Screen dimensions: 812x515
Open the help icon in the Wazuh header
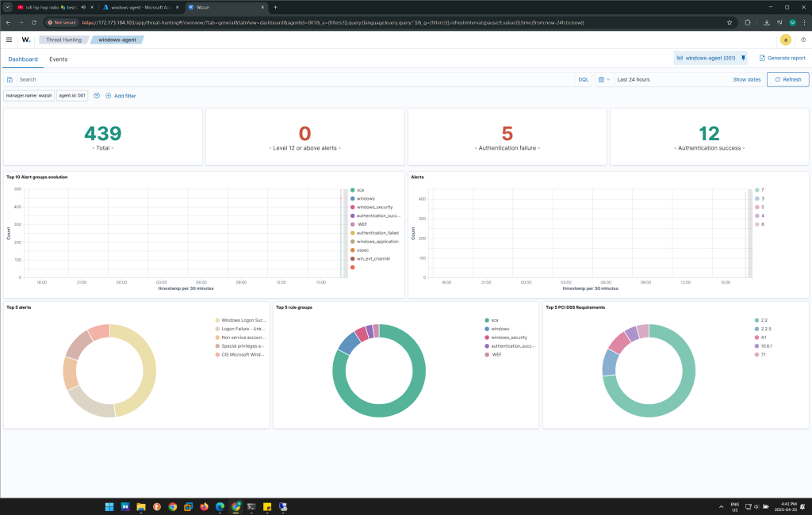tap(803, 40)
